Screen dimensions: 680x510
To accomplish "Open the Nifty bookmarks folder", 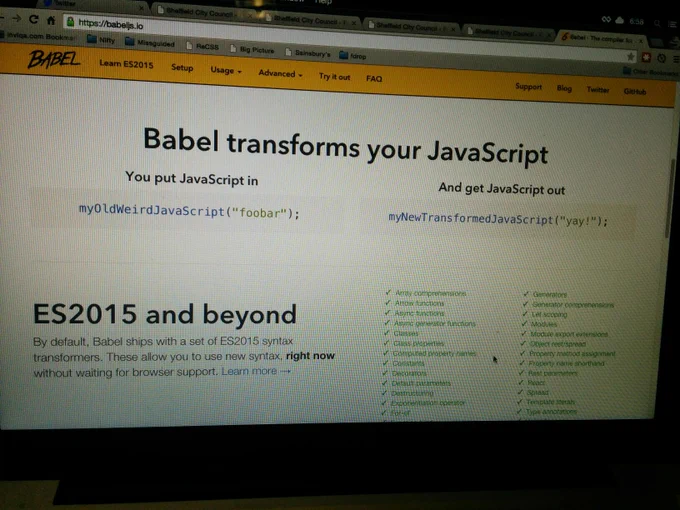I will pos(101,40).
